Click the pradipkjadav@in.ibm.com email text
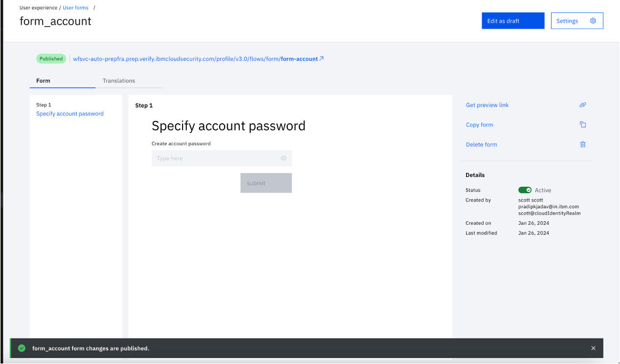 pos(548,206)
